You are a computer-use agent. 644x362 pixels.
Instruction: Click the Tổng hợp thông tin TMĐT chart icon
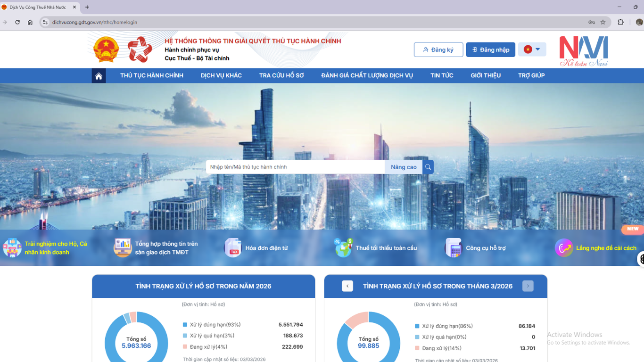point(123,248)
